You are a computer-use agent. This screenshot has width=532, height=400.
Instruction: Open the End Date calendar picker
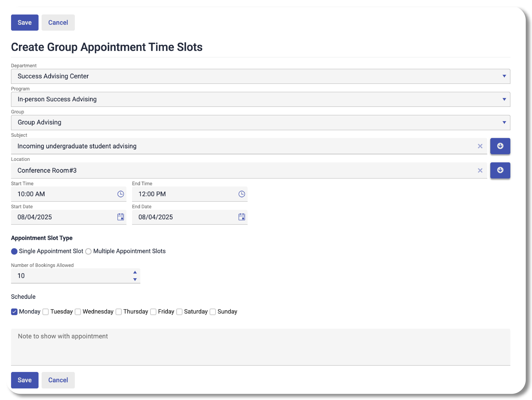pos(242,217)
